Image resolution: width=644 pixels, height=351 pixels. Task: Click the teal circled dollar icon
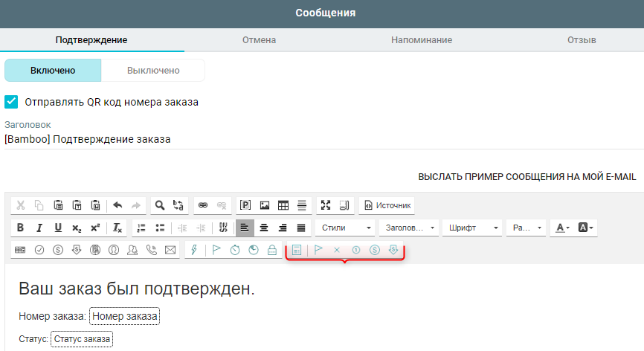(x=375, y=250)
